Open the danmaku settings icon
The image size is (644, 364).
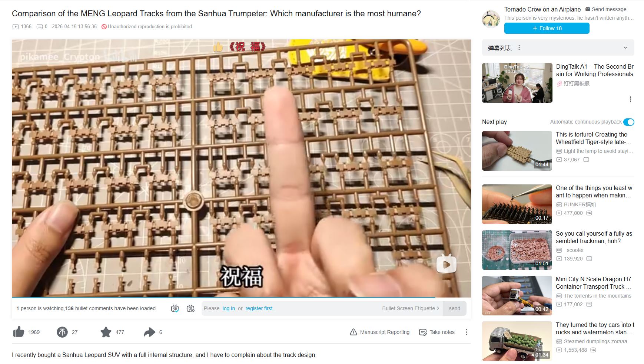coord(190,308)
